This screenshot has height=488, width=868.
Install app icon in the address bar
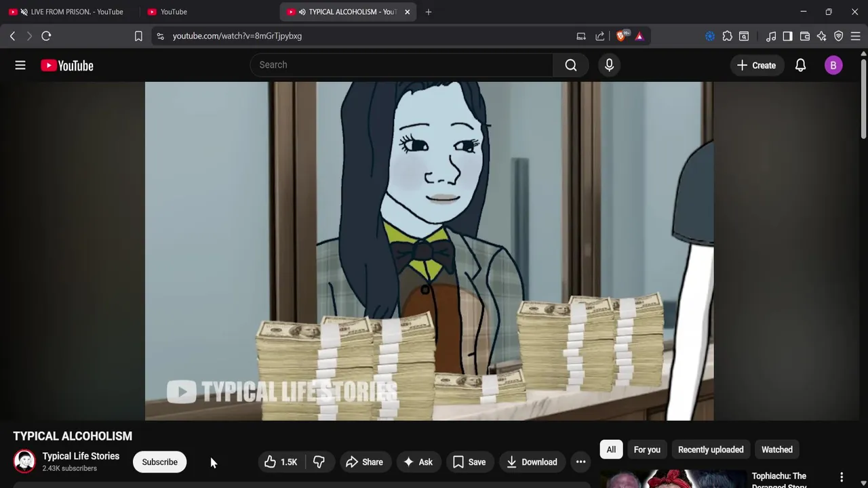click(581, 36)
